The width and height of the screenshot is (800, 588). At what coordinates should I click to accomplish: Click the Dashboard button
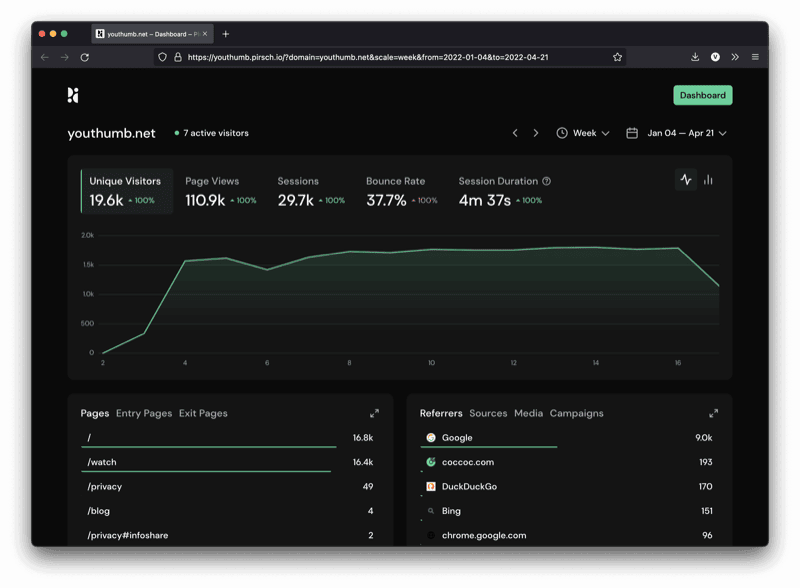[701, 95]
